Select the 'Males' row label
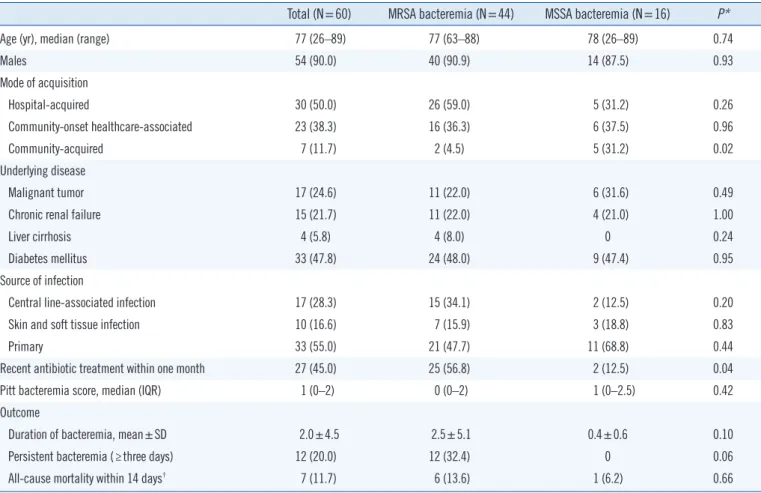 pyautogui.click(x=13, y=61)
